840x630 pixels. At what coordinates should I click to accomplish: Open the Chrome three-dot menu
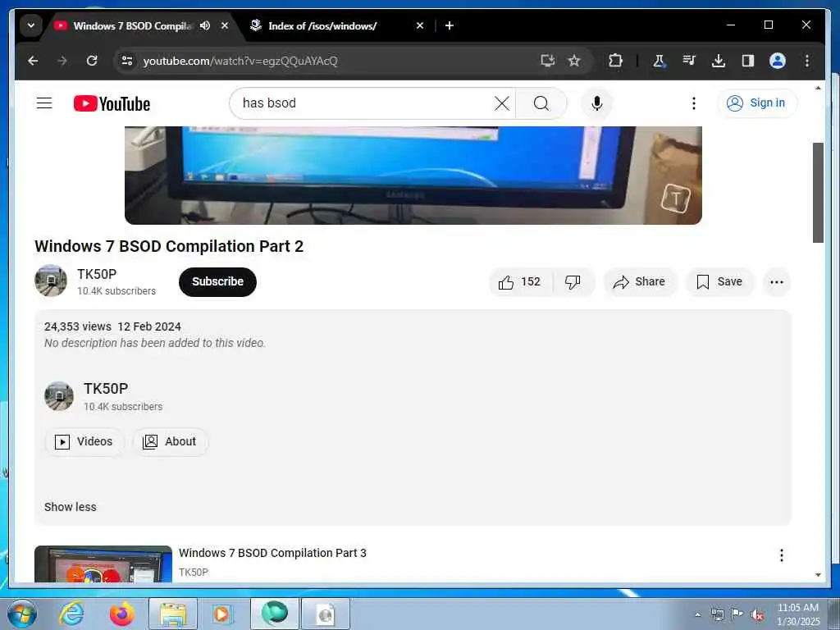coord(807,61)
